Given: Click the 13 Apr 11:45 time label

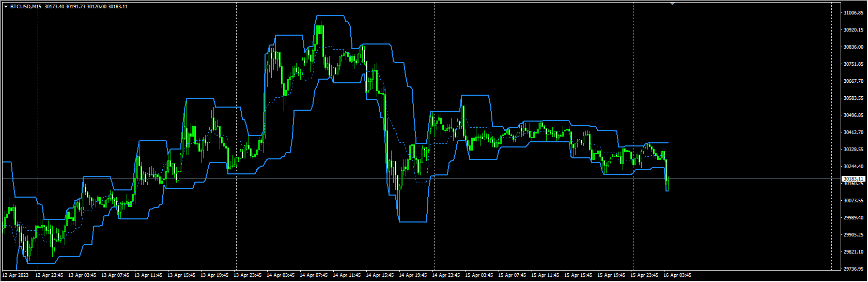Looking at the screenshot, I should (148, 275).
